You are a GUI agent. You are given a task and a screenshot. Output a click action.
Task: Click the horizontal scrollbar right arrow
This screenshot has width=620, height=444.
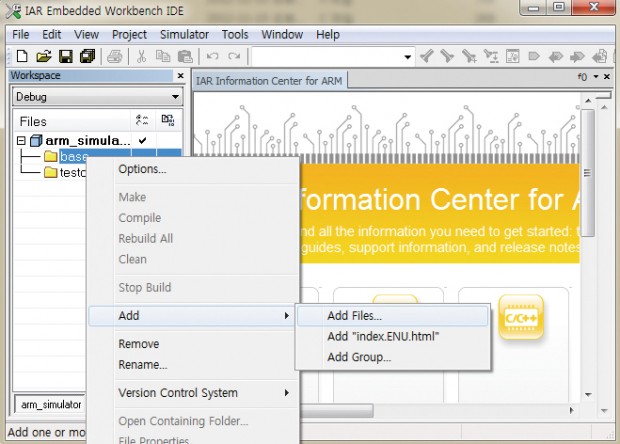572,410
